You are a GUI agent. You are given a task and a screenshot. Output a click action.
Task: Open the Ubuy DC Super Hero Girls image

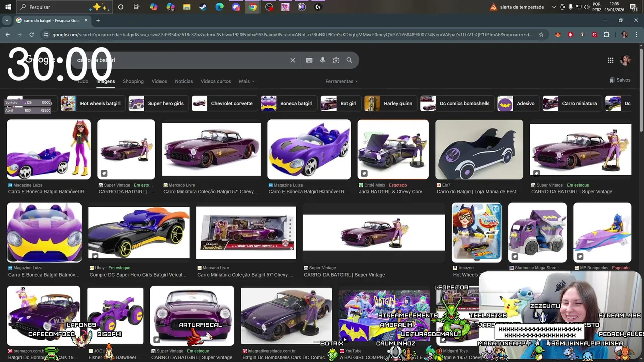click(139, 232)
